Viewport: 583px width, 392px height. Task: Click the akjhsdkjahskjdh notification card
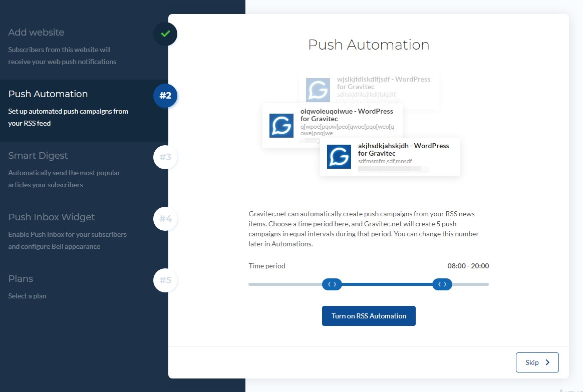[x=390, y=157]
